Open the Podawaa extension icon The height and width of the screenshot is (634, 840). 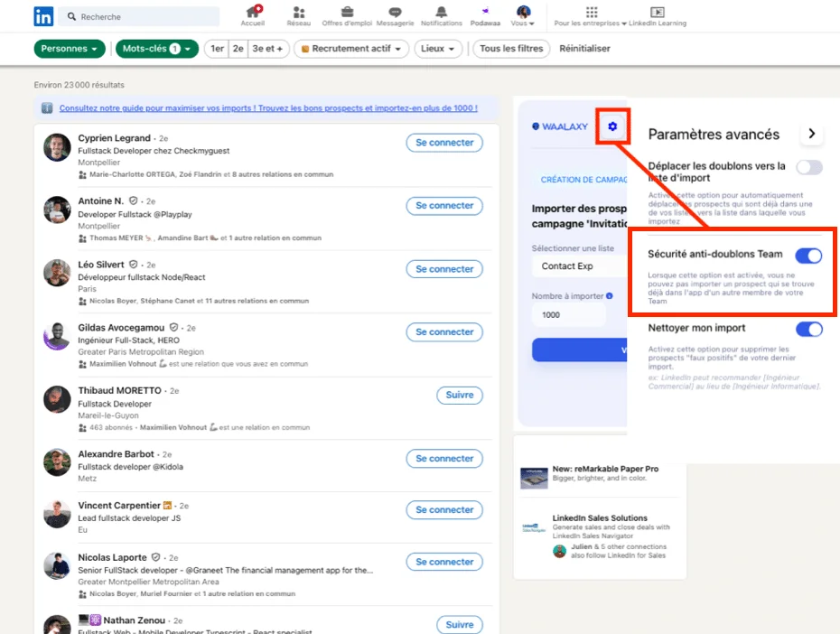tap(485, 11)
